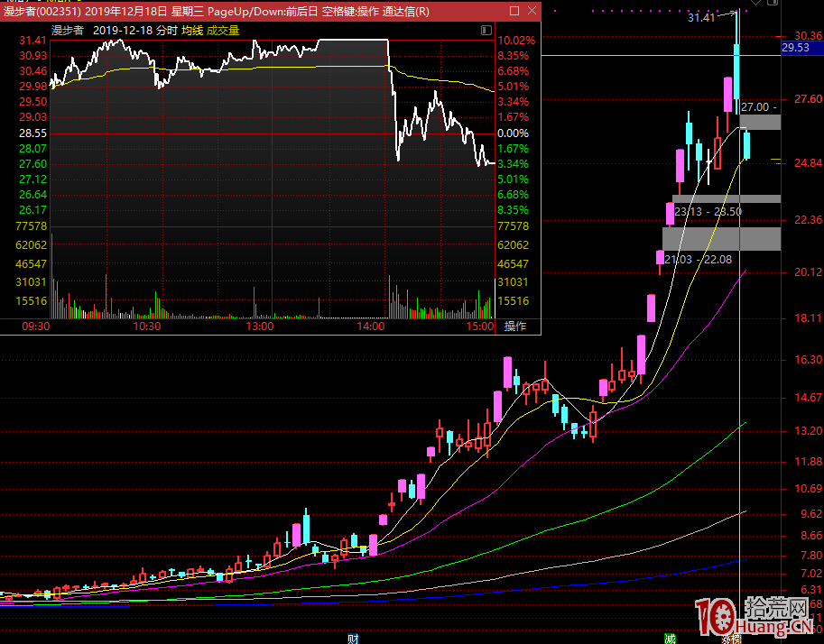
Task: Close the 漫步者 intraday popup window
Action: (x=531, y=12)
